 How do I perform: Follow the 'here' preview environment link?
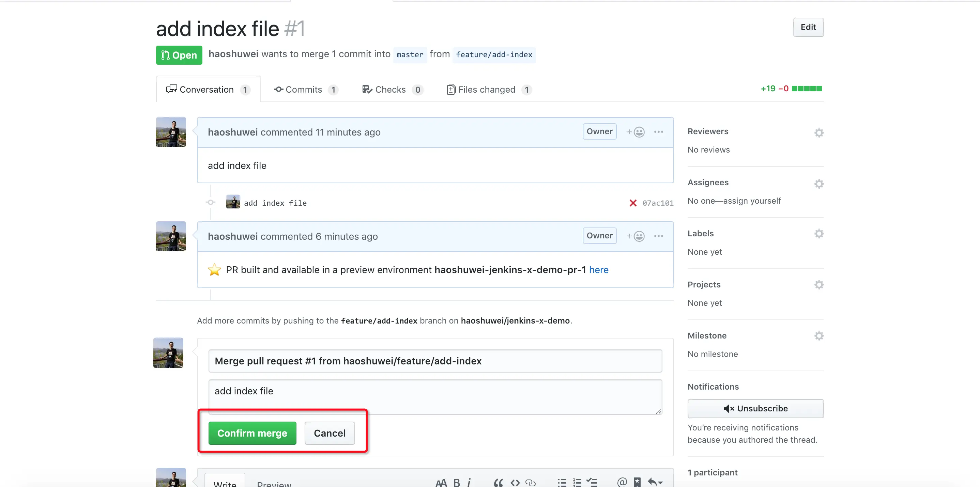[x=598, y=270]
